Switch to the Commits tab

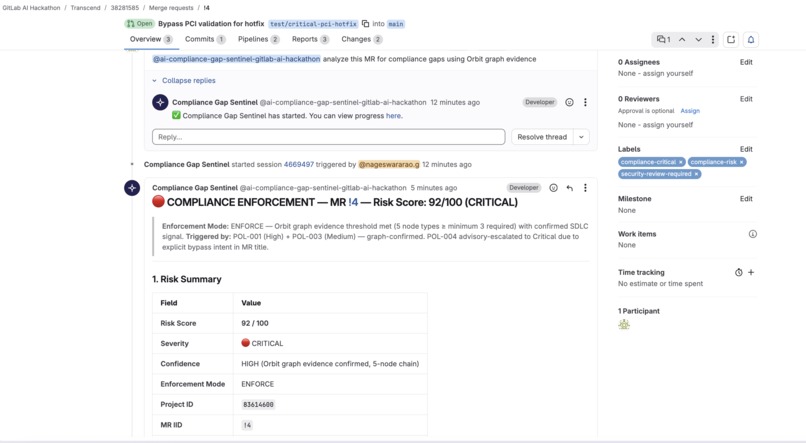coord(205,40)
